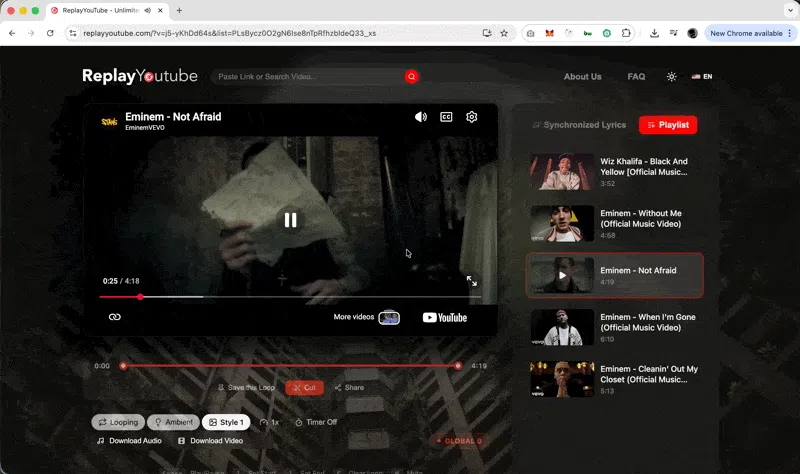Share the current loop
Screen dimensions: 800x474
coord(349,388)
